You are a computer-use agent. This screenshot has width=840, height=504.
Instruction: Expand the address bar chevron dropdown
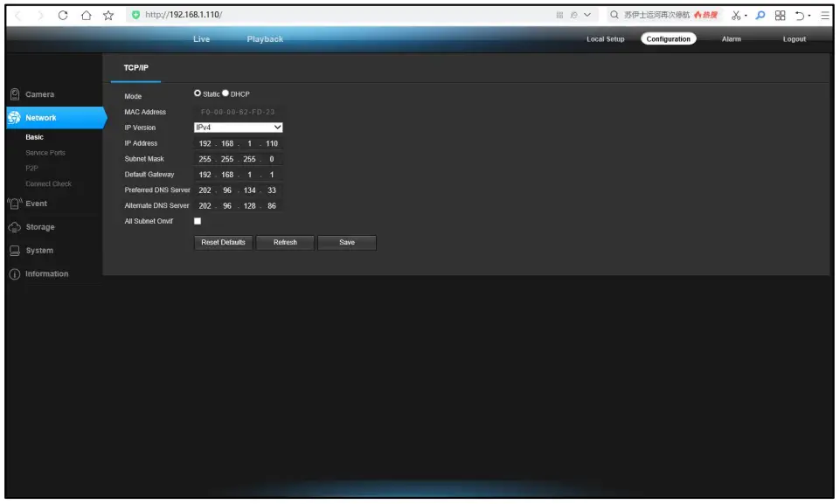(587, 15)
